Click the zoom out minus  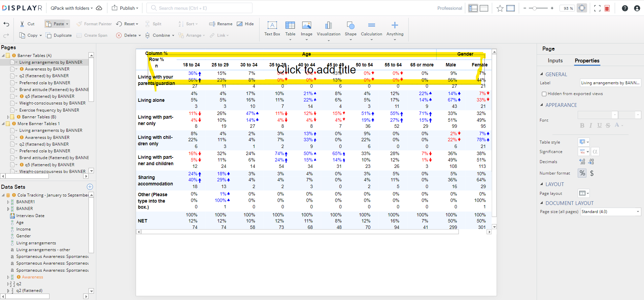[524, 8]
